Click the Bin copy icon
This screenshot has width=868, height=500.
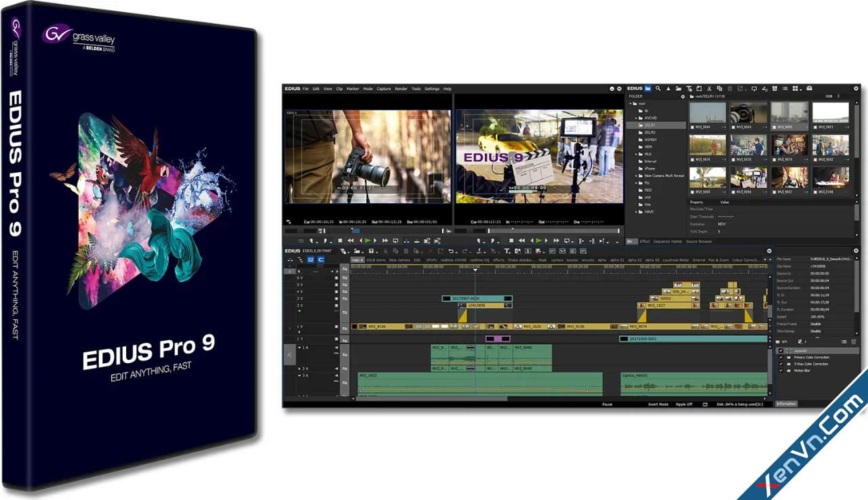(719, 89)
